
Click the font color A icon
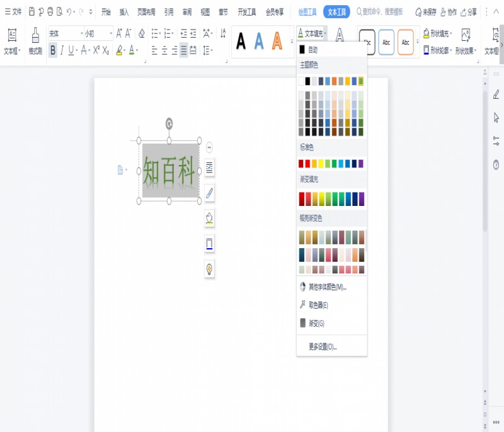132,50
